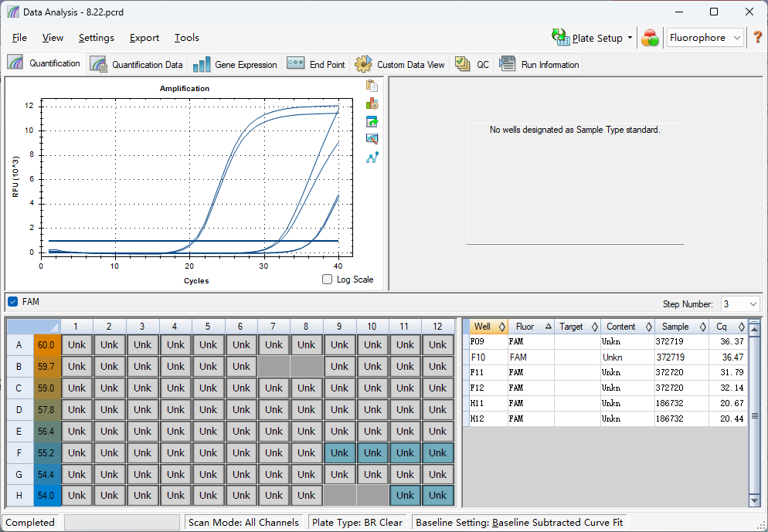Open the Tools menu

click(187, 38)
